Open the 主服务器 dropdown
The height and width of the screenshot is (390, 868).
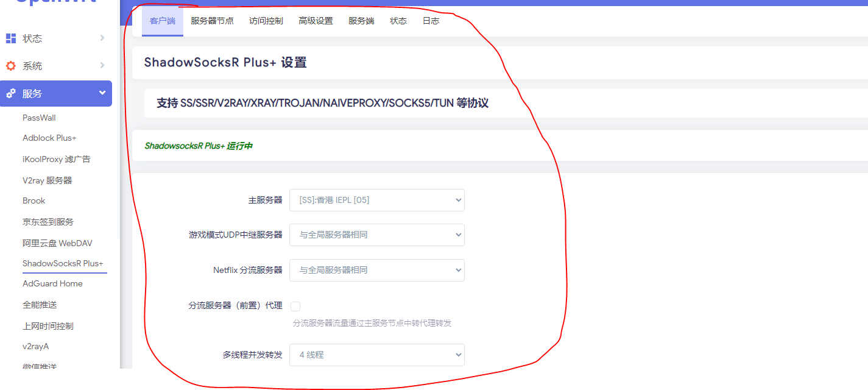(377, 200)
